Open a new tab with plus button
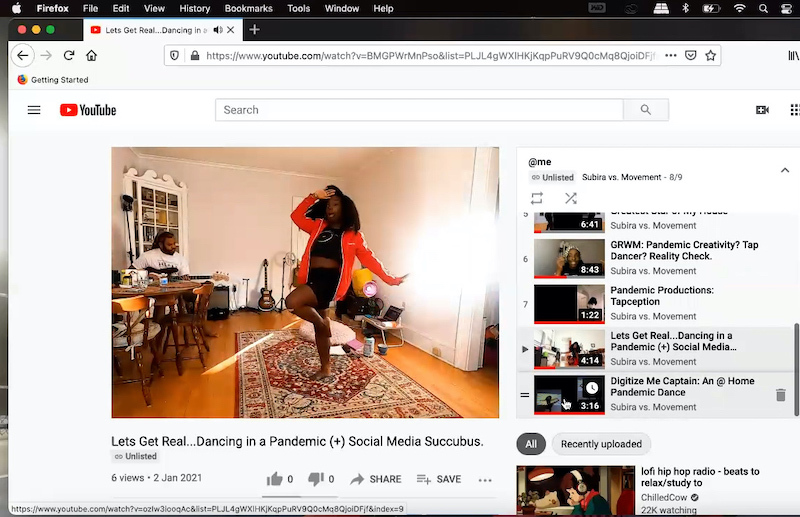This screenshot has height=517, width=800. [255, 30]
